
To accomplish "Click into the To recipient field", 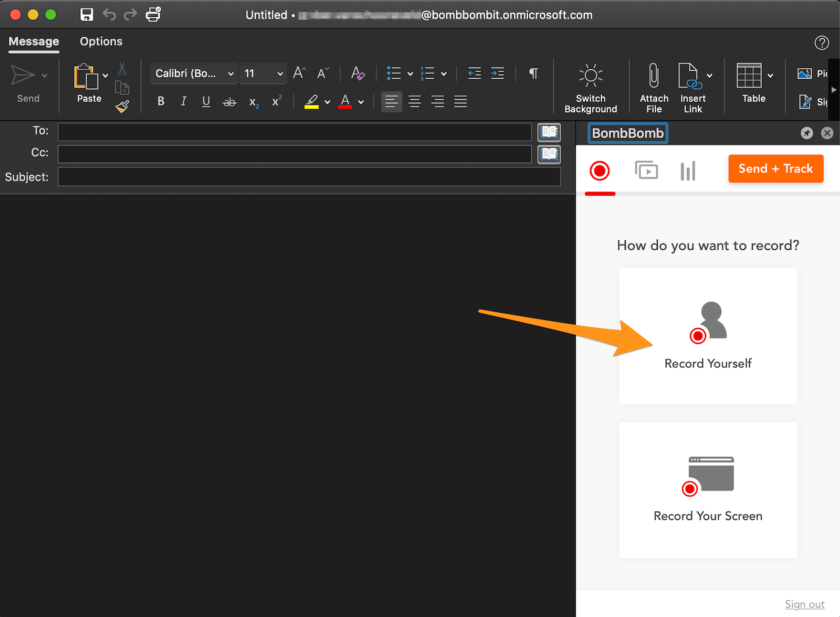I will pyautogui.click(x=295, y=132).
